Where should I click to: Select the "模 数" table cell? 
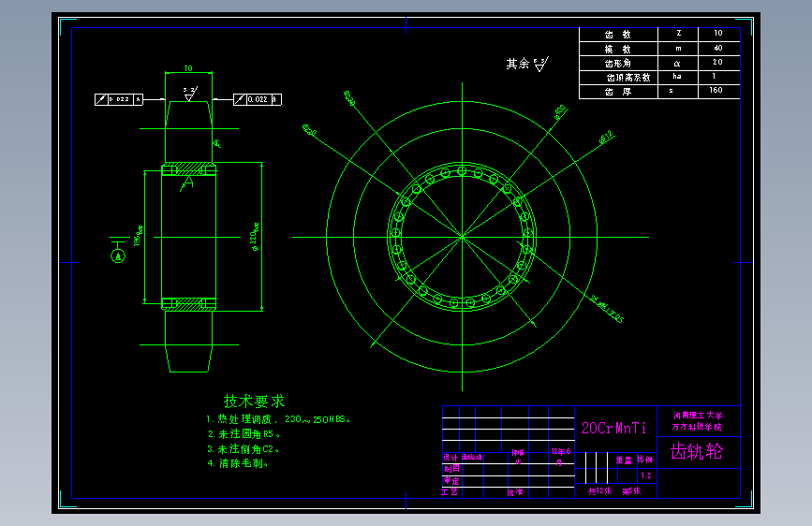tap(618, 50)
